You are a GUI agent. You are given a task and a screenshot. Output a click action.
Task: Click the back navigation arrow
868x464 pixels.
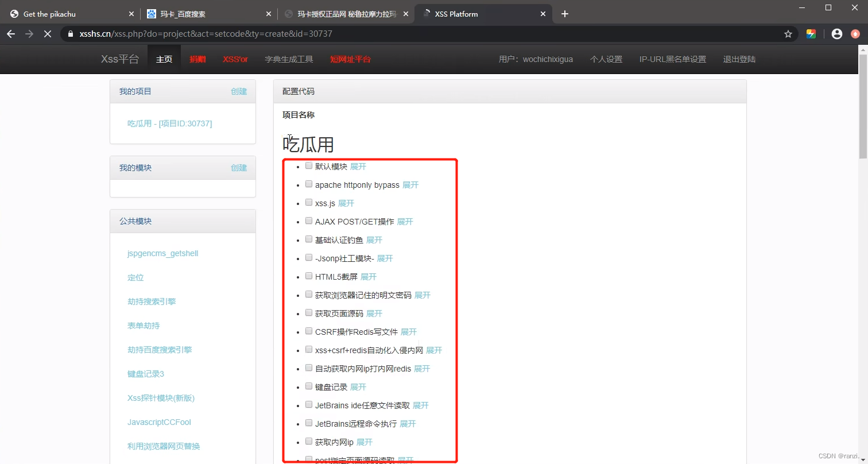click(x=10, y=34)
